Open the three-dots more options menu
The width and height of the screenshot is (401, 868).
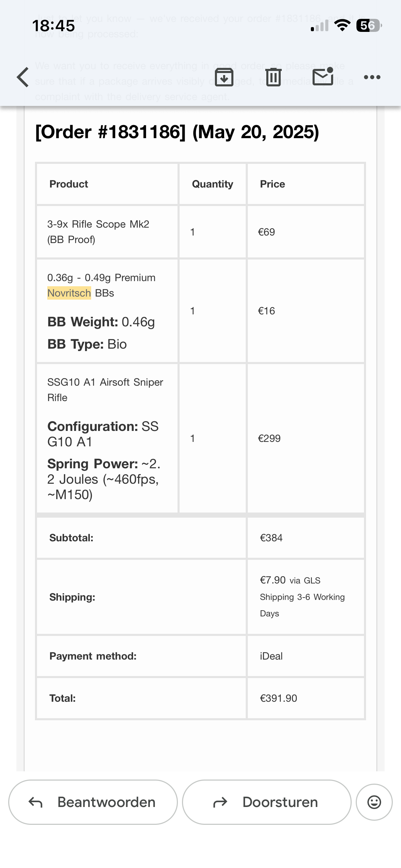(x=372, y=77)
